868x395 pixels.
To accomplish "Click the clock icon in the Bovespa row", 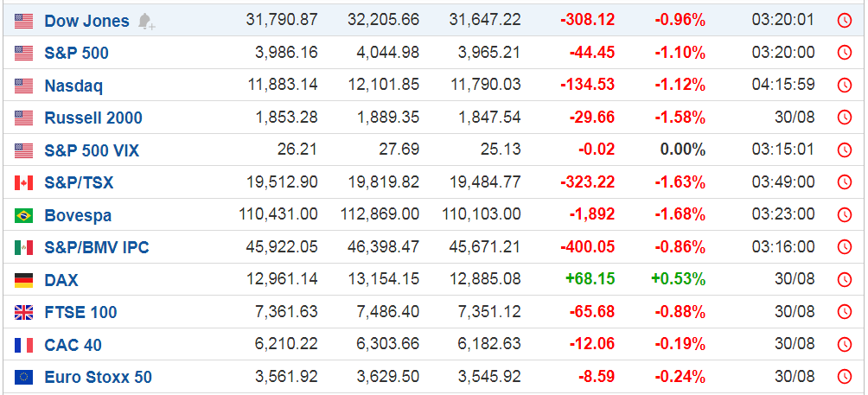I will click(x=844, y=215).
